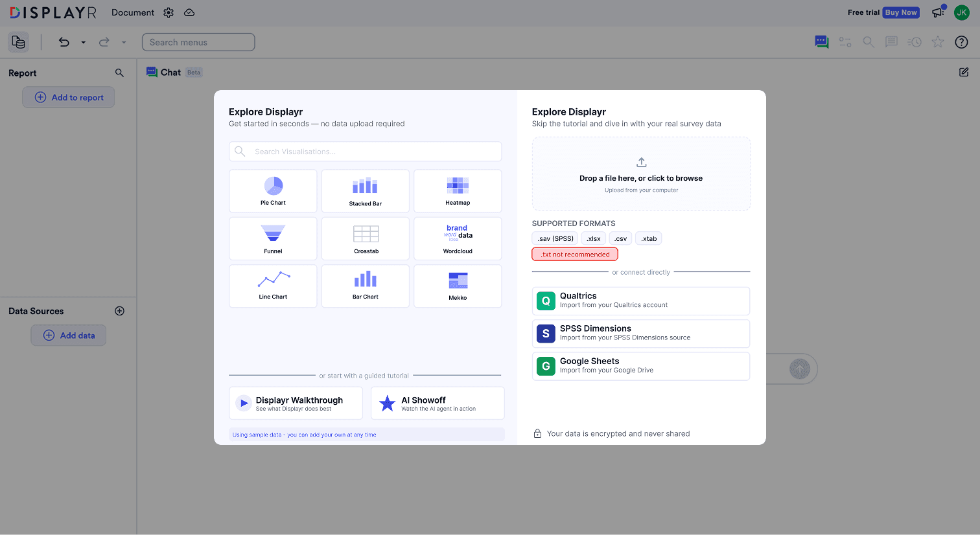Click the Search Visualisations field

coord(366,152)
